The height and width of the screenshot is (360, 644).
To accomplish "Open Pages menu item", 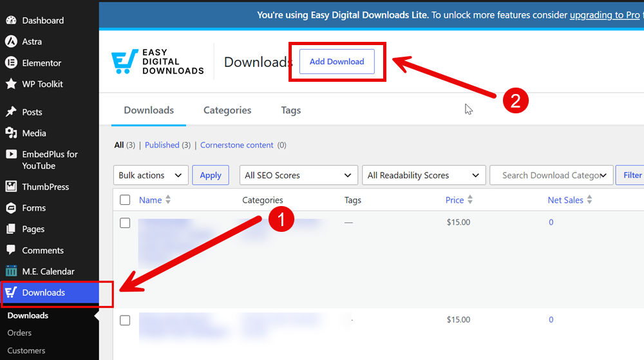I will pos(33,229).
